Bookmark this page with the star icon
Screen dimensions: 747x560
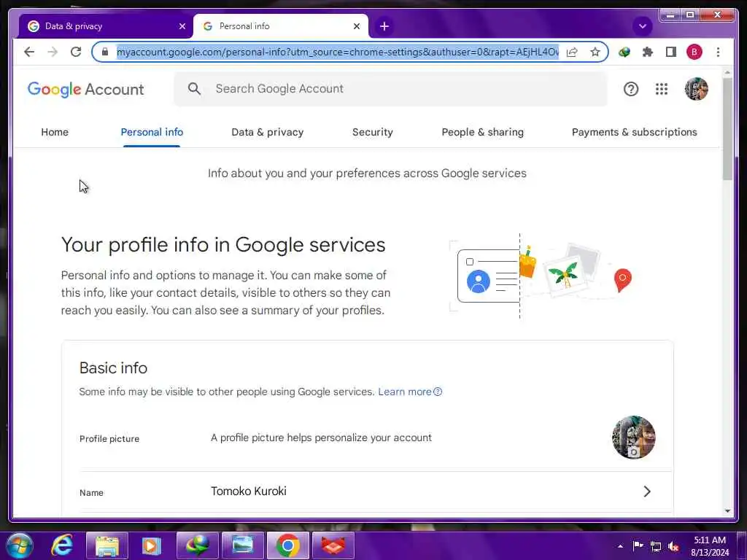coord(595,52)
